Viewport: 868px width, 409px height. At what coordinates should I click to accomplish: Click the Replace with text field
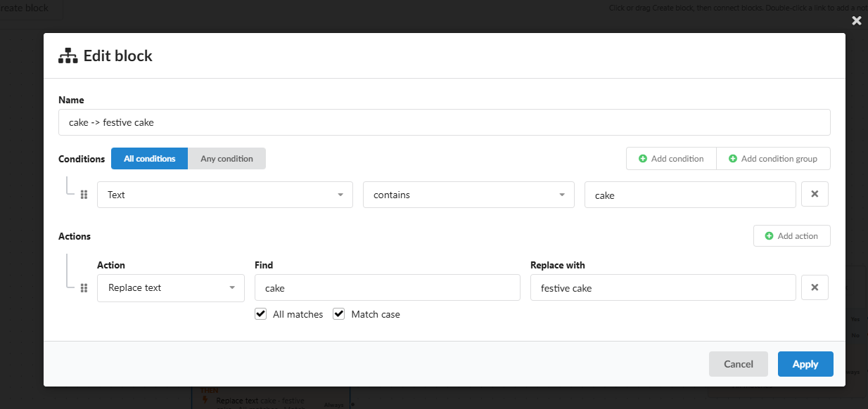click(663, 287)
